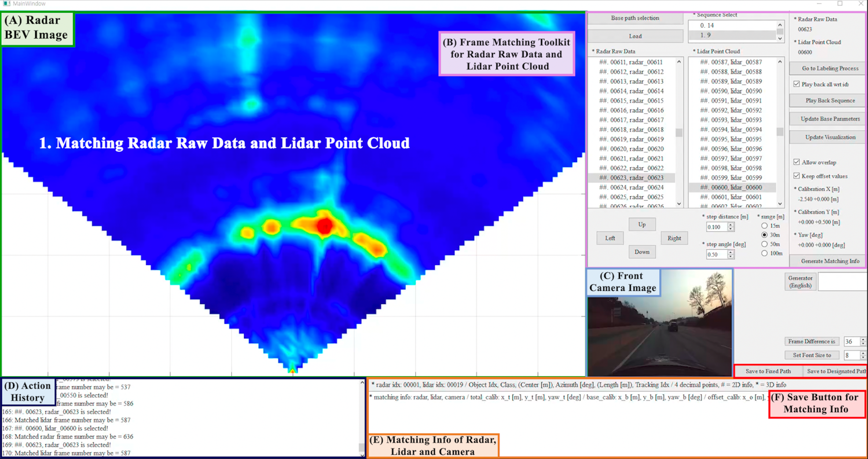Increase Frame Difference with spinner up arrow
This screenshot has width=868, height=459.
coord(863,339)
